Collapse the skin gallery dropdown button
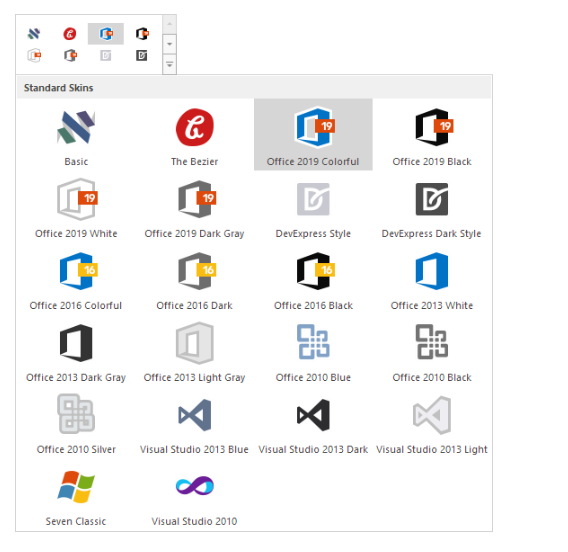Screen dimensions: 568x552 point(169,64)
